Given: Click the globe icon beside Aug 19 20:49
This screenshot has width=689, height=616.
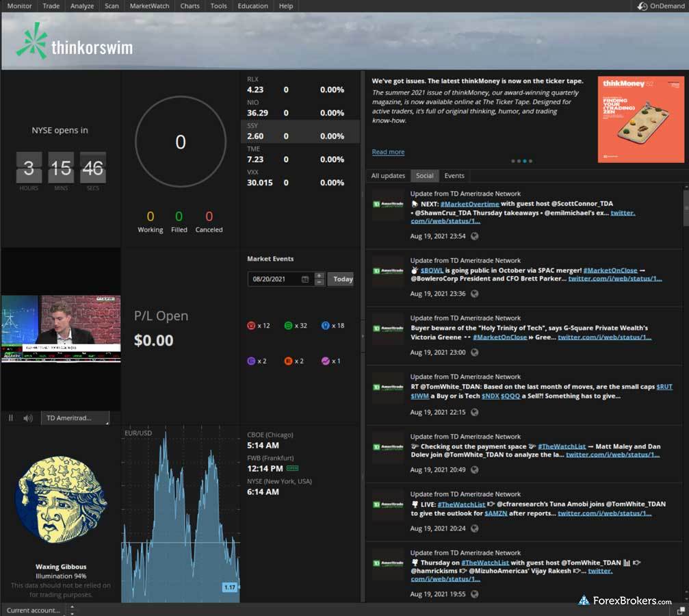Looking at the screenshot, I should coord(475,470).
